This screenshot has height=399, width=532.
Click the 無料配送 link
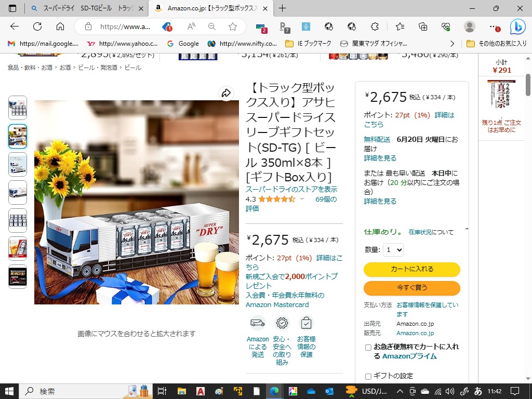point(377,139)
